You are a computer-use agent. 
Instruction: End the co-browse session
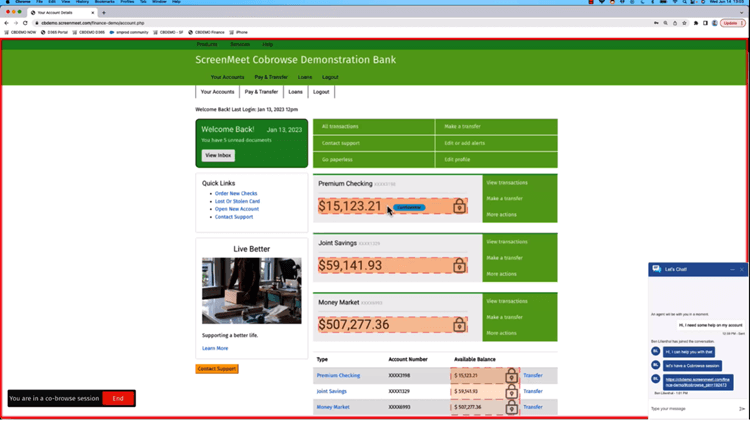(118, 399)
